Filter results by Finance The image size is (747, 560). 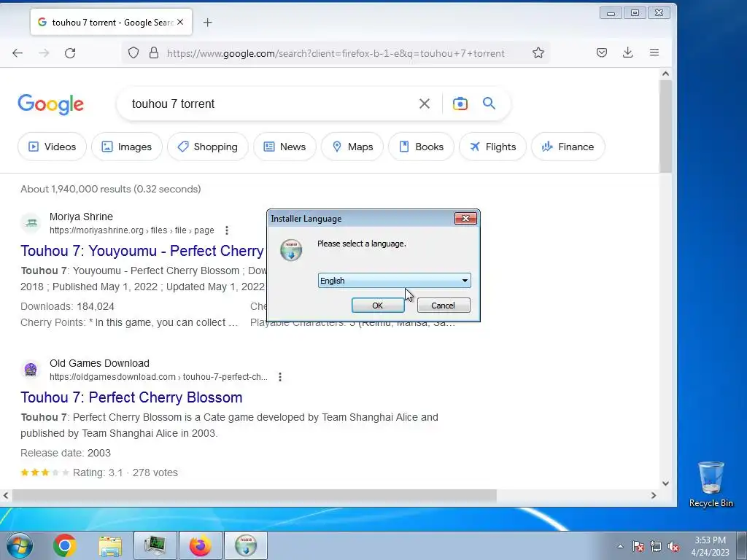tap(568, 147)
